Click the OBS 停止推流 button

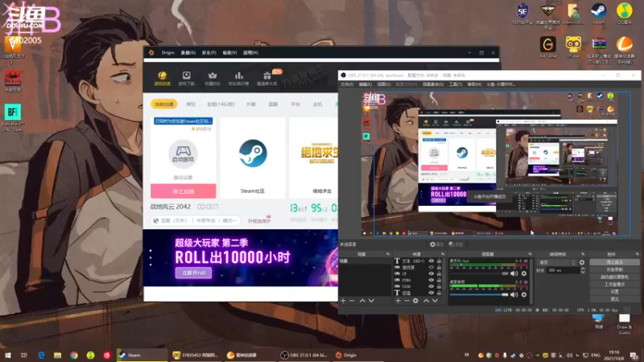pos(614,262)
